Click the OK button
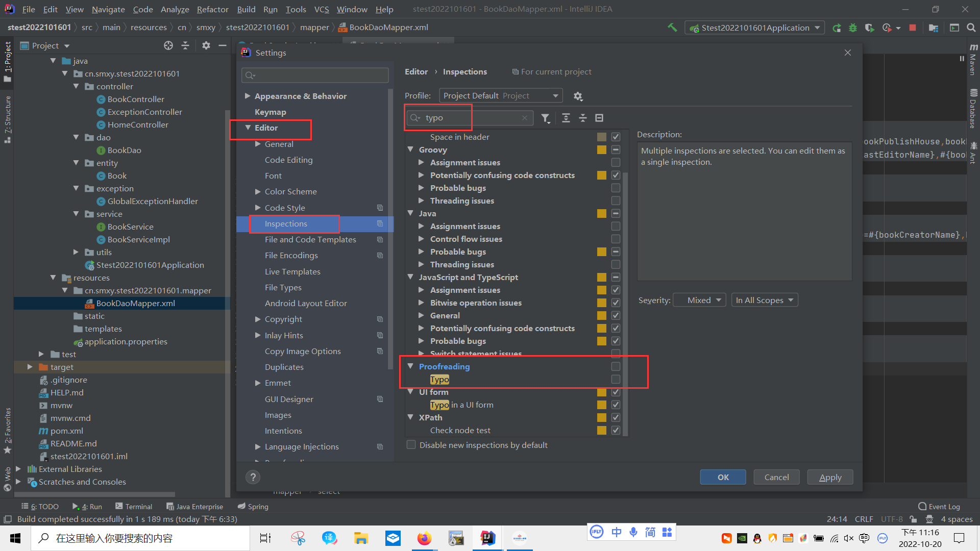Viewport: 980px width, 551px height. (x=723, y=477)
